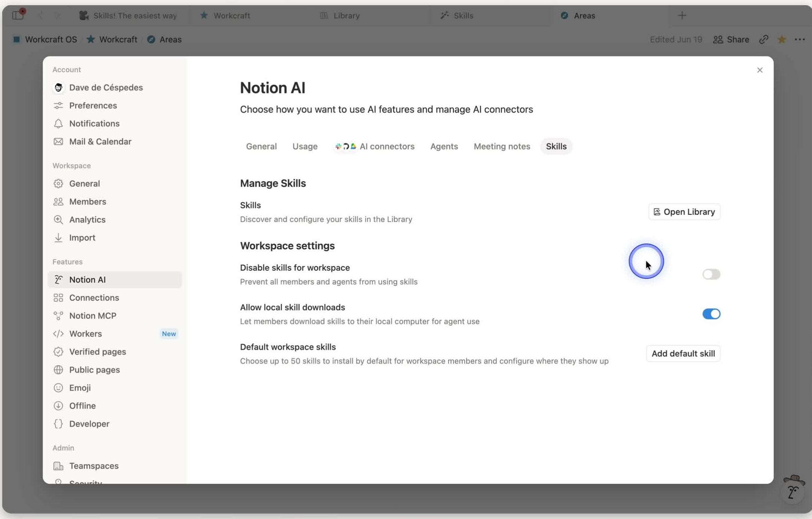
Task: Click the Public pages globe icon
Action: coord(58,370)
